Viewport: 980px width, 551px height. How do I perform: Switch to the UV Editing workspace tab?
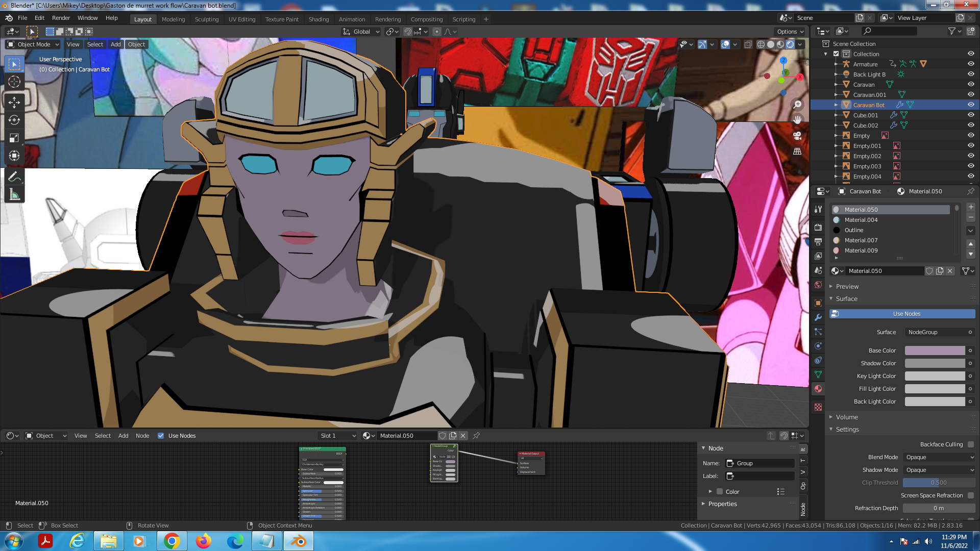[x=242, y=19]
